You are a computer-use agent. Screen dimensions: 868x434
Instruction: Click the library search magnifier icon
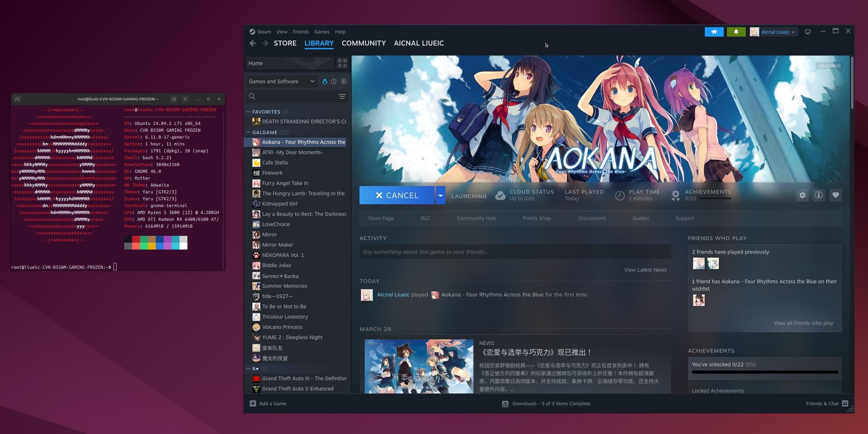click(252, 96)
